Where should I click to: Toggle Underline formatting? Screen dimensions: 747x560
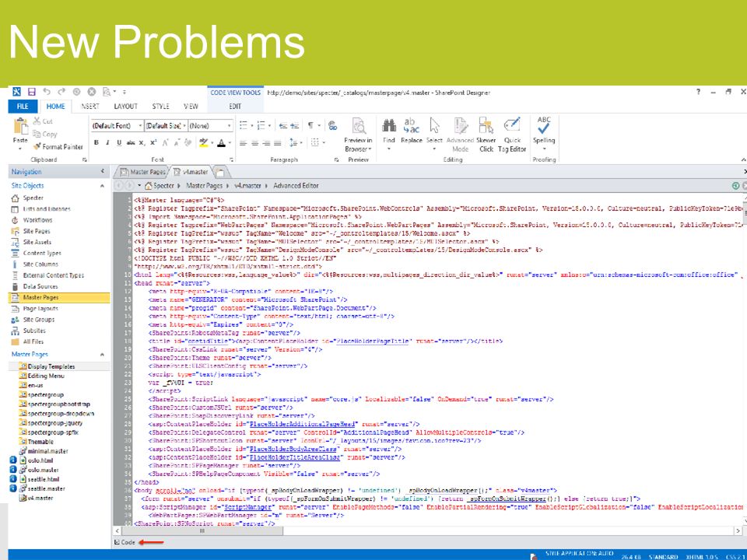coord(119,142)
